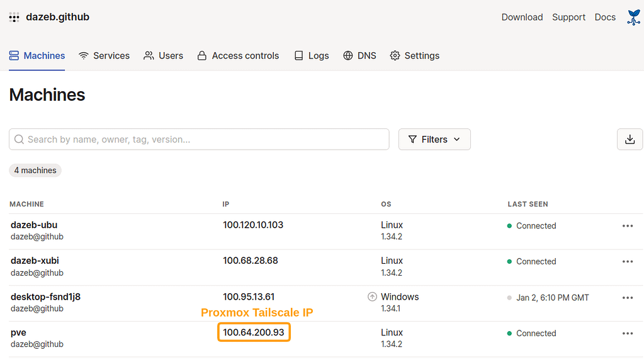Expand the Filters dropdown
The width and height of the screenshot is (644, 360).
point(434,139)
